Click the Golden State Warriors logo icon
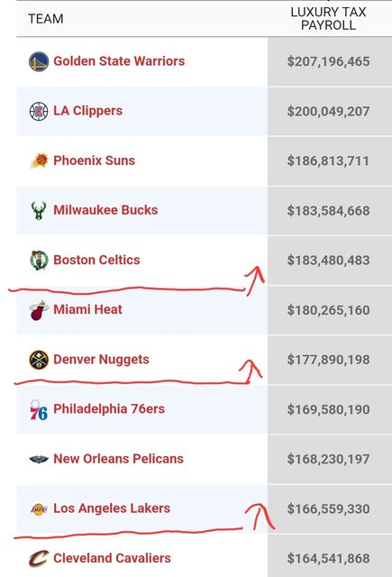This screenshot has width=392, height=577. coord(39,61)
